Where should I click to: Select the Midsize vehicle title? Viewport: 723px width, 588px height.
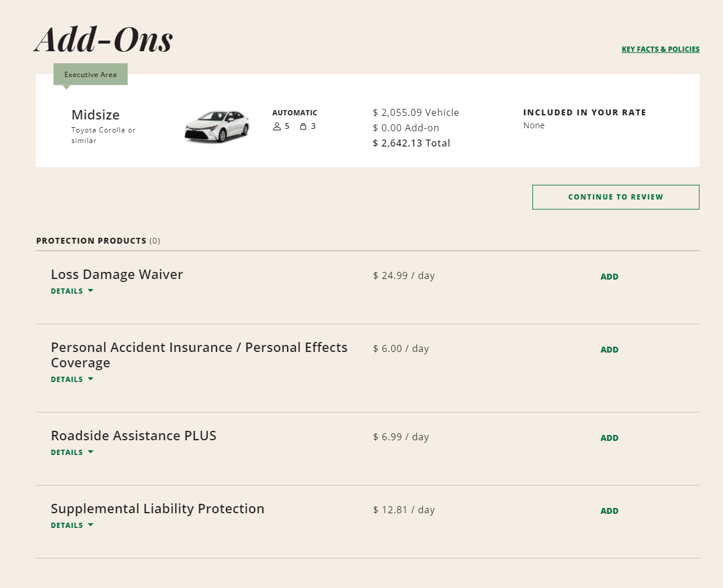point(95,115)
